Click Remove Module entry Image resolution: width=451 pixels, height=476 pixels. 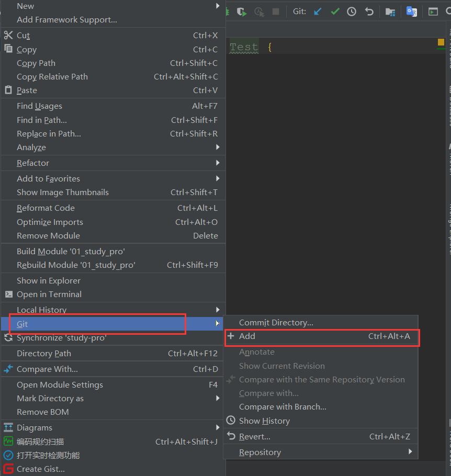114,236
